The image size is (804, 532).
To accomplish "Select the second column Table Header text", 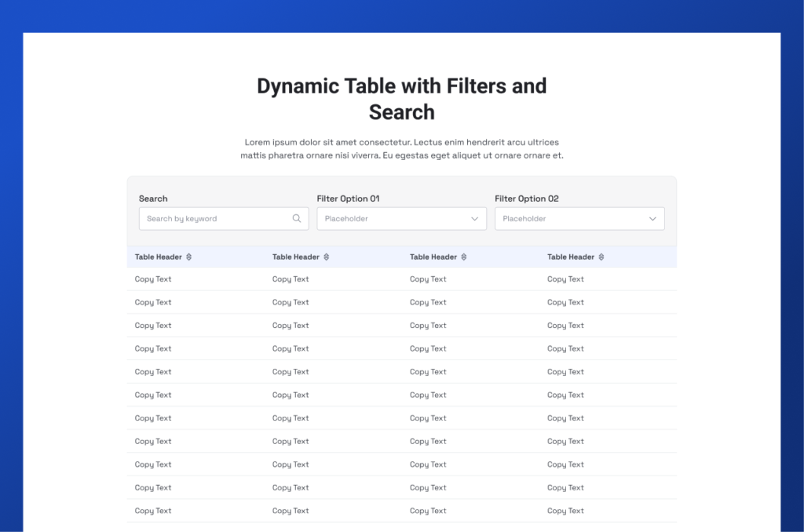I will 295,257.
